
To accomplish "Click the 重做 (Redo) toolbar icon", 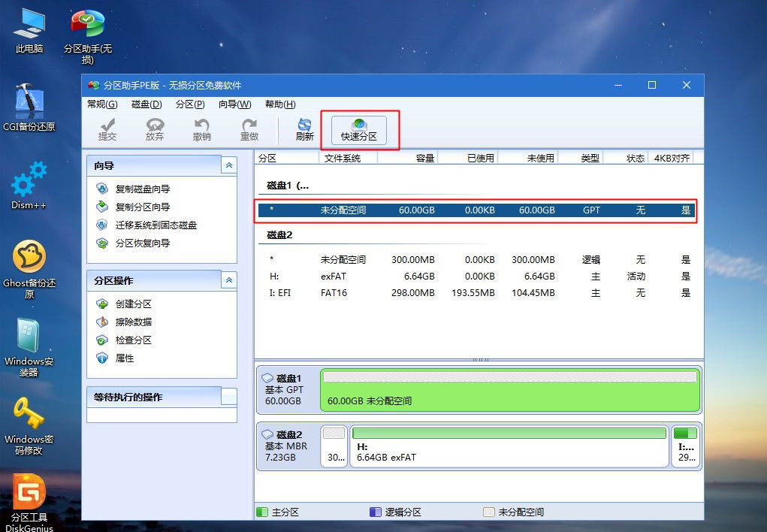I will 249,128.
